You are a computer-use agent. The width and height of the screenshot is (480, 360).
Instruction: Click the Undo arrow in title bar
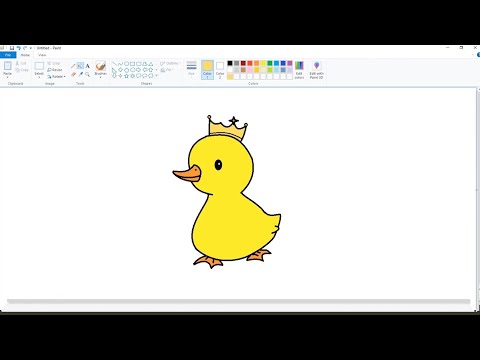pyautogui.click(x=19, y=48)
